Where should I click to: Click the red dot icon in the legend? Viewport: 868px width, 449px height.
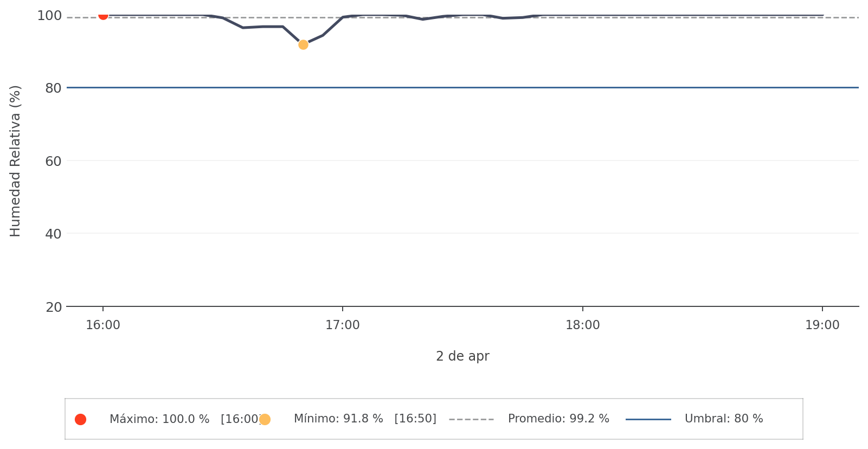[80, 419]
